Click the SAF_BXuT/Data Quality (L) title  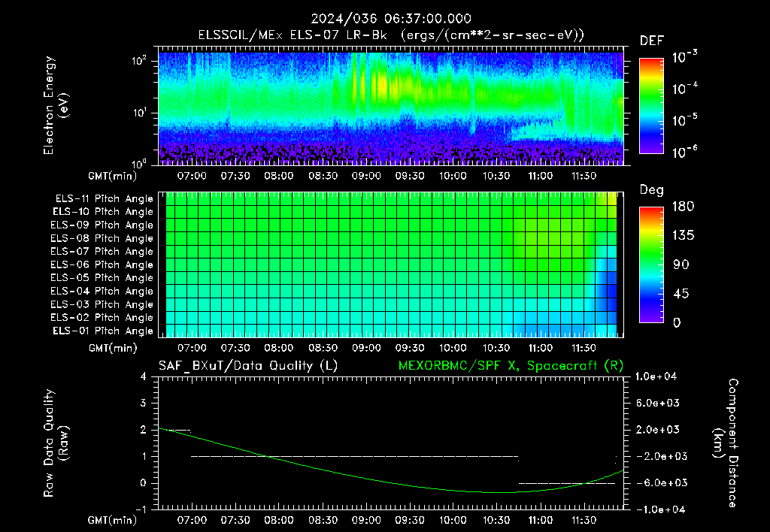coord(248,366)
